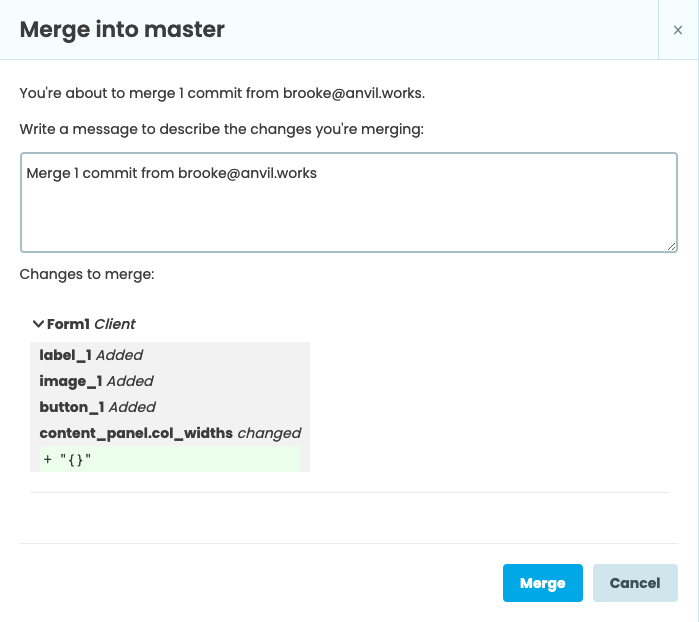Screen dimensions: 699x622
Task: Click the Merge into master title
Action: click(x=122, y=29)
